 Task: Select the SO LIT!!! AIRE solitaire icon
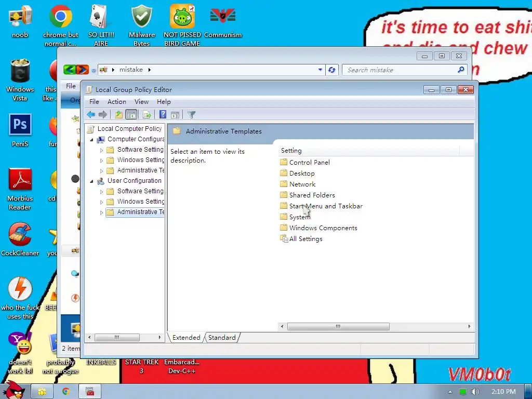(x=101, y=26)
